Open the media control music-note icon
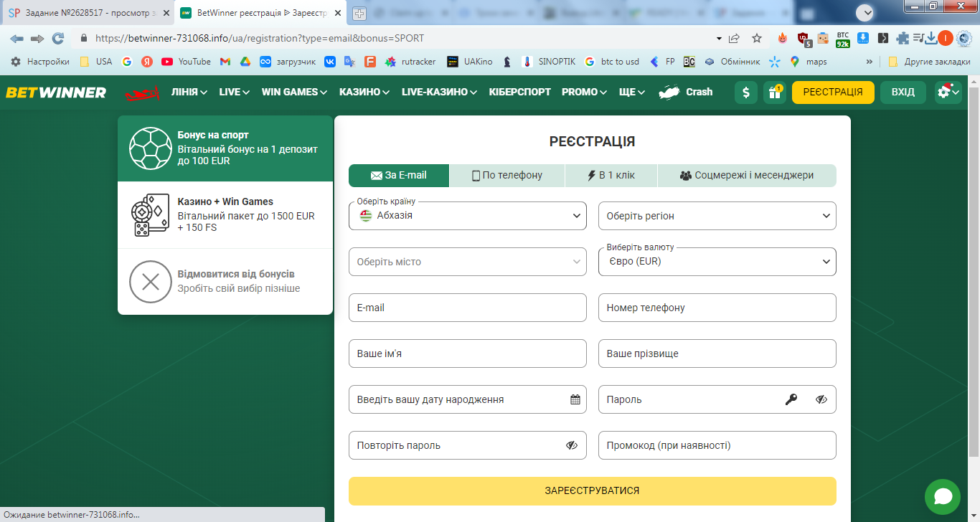The width and height of the screenshot is (980, 522). point(918,38)
